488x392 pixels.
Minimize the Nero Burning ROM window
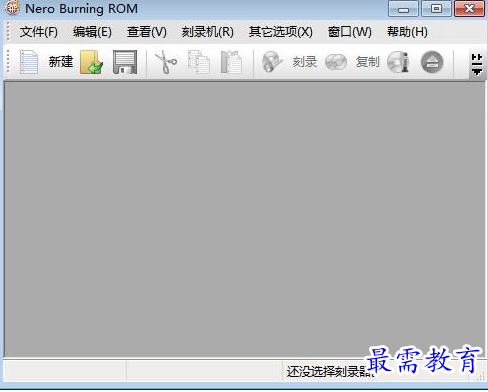point(403,8)
